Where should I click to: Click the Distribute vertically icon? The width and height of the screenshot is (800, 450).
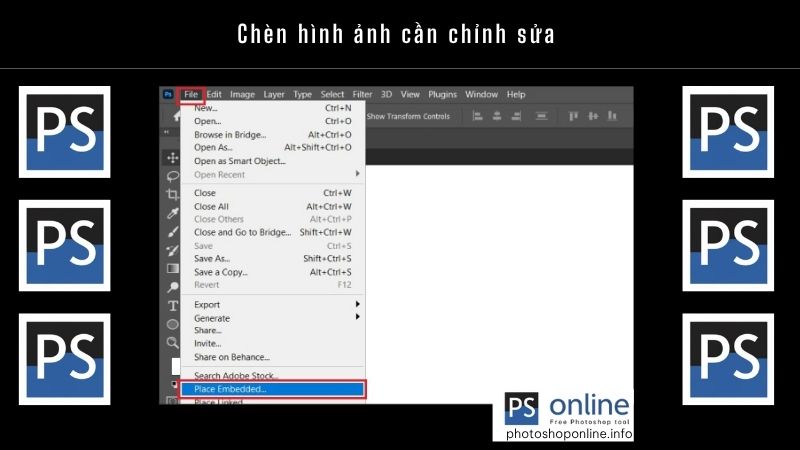click(x=541, y=116)
